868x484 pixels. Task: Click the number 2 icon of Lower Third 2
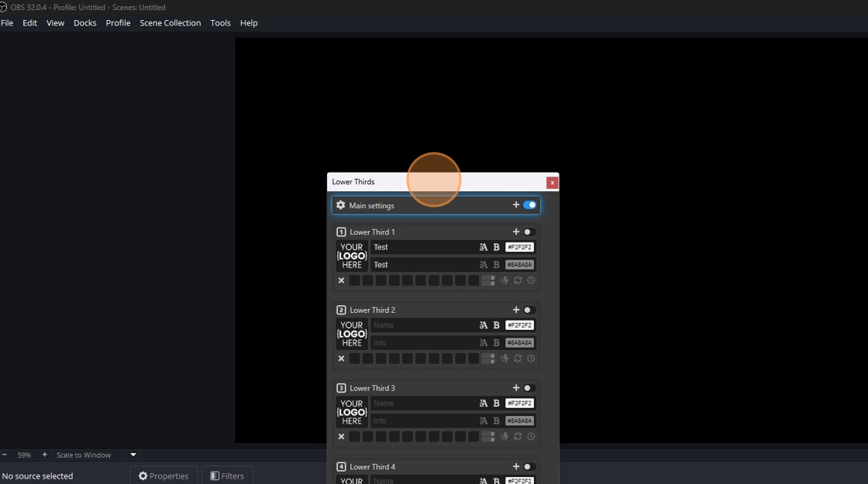pos(341,310)
